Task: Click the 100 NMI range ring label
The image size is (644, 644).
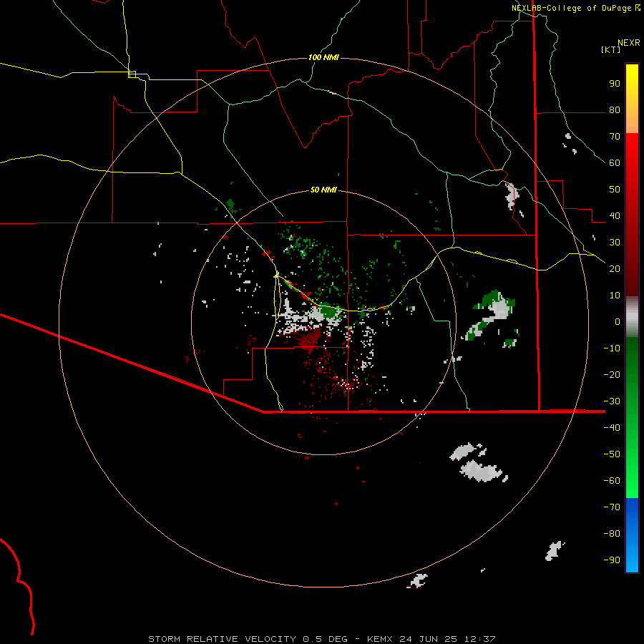Action: point(323,57)
